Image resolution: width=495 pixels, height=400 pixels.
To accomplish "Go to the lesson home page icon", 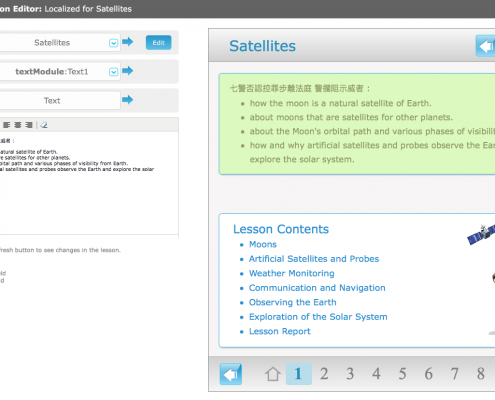I will 273,374.
